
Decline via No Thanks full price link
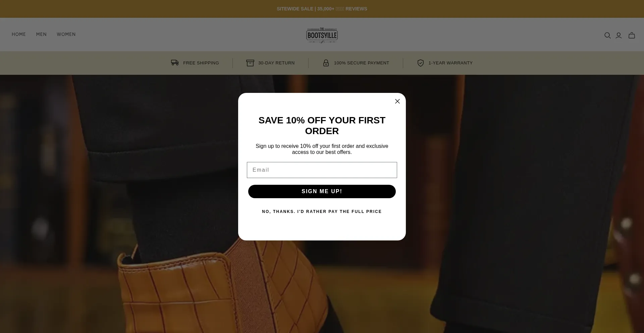pos(322,212)
